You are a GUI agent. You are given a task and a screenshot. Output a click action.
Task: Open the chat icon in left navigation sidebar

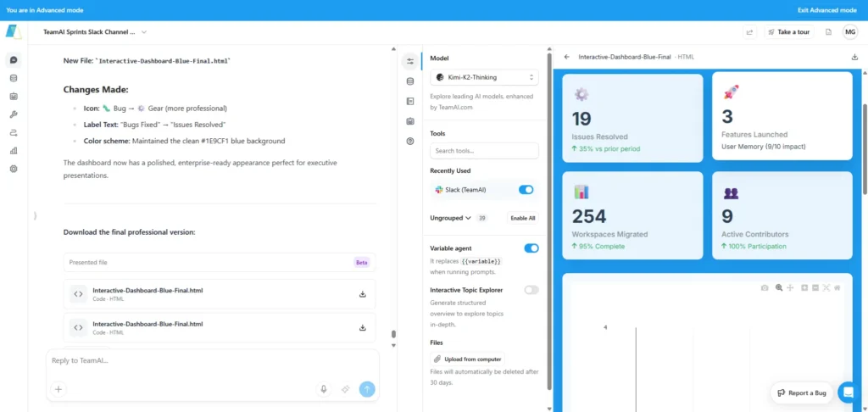tap(14, 60)
